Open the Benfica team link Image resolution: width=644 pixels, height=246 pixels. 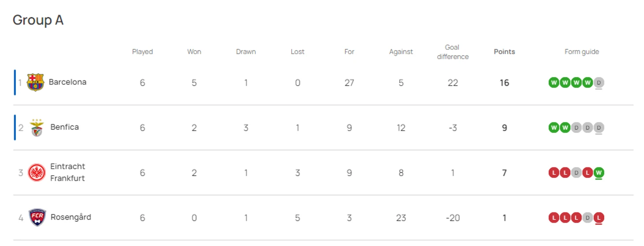[x=64, y=127]
